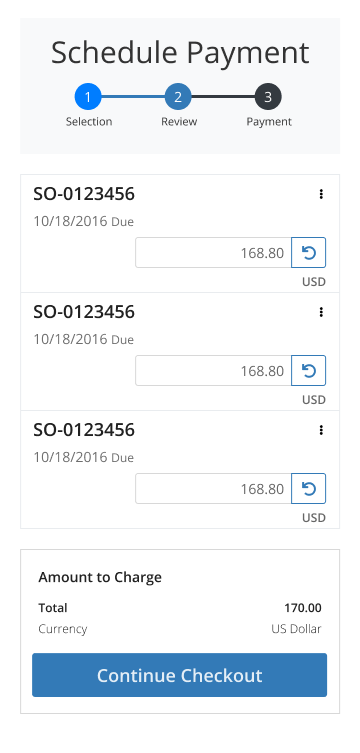The image size is (360, 753).
Task: Go to step 3 circle in the progress tracker
Action: pos(268,97)
